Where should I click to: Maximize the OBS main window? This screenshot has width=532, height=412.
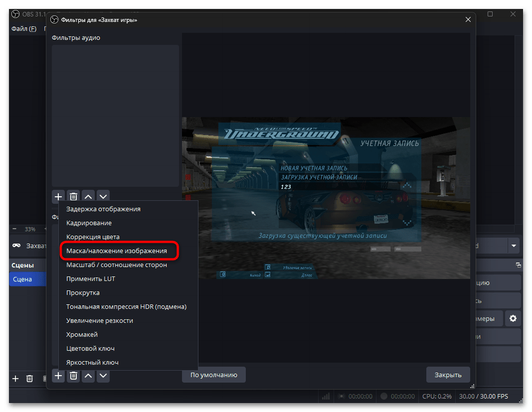[x=490, y=14]
